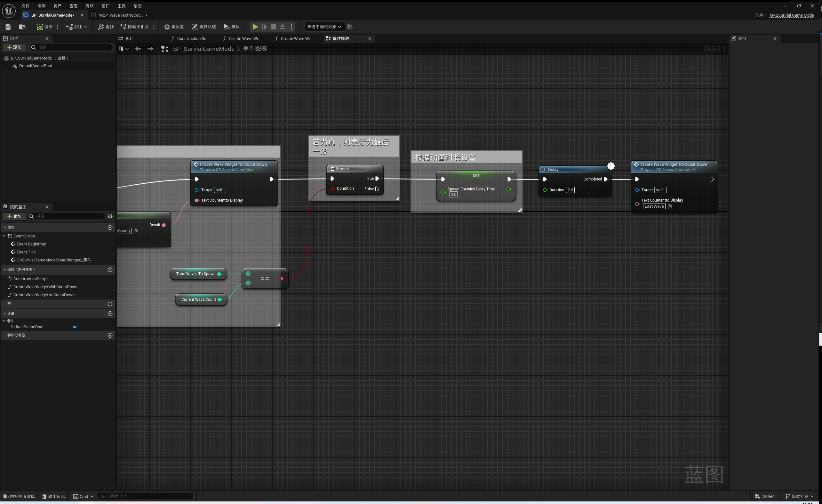Open CreateWaveWidgetWithCountDown function
Screen dimensions: 822x504
pos(45,287)
